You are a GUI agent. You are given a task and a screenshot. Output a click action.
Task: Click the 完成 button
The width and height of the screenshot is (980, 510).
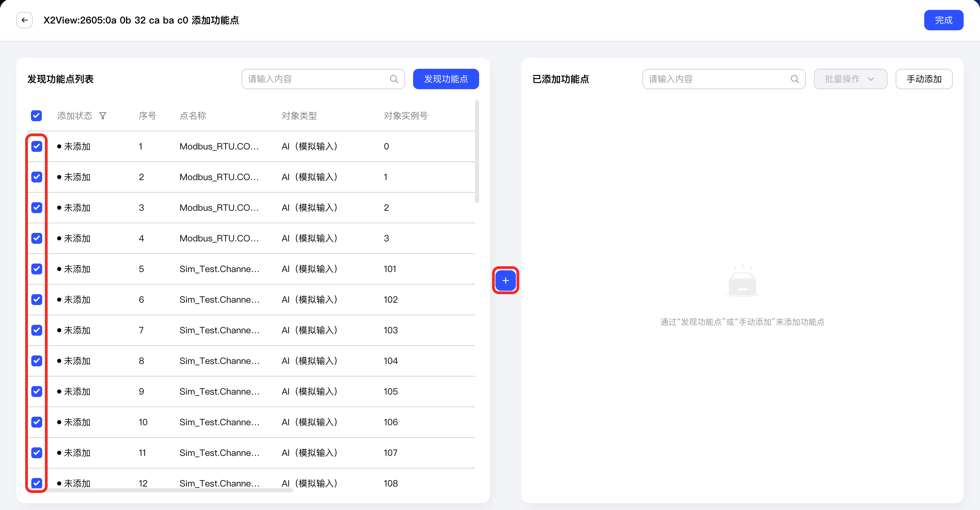coord(944,20)
